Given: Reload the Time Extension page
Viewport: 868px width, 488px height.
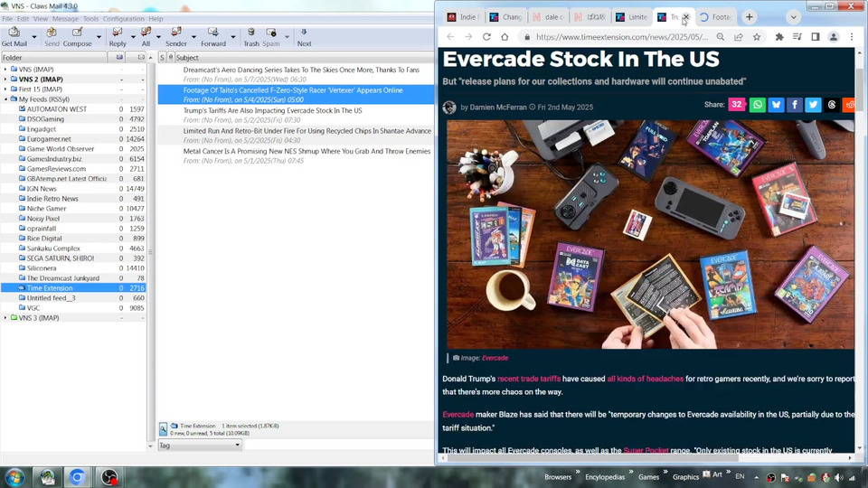Looking at the screenshot, I should 486,36.
